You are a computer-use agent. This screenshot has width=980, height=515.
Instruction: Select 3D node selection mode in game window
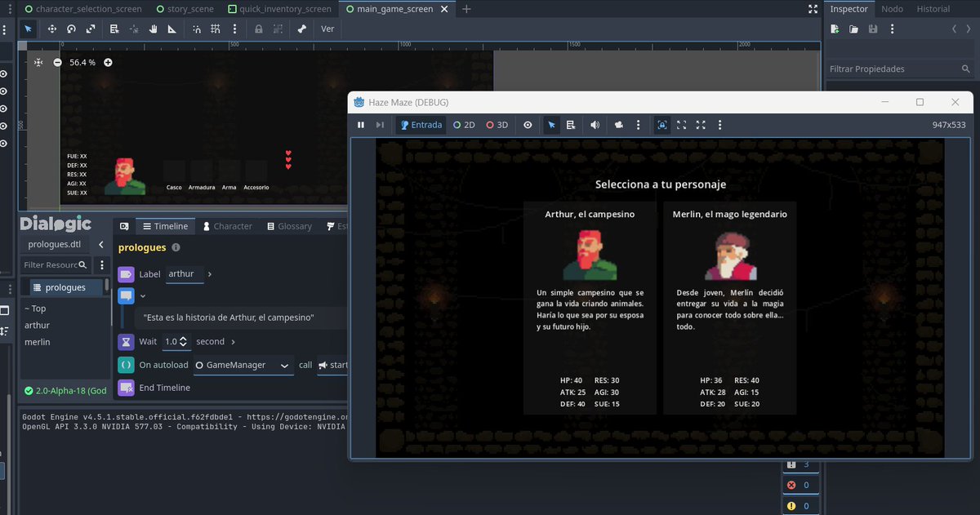tap(497, 125)
